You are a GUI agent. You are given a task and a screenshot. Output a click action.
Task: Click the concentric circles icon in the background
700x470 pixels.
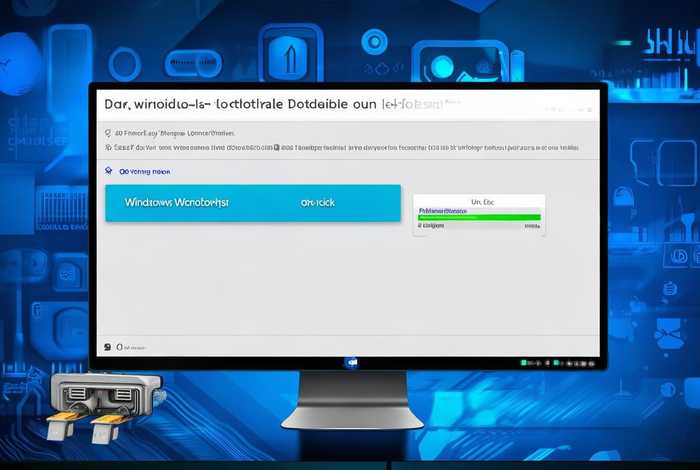tap(375, 42)
